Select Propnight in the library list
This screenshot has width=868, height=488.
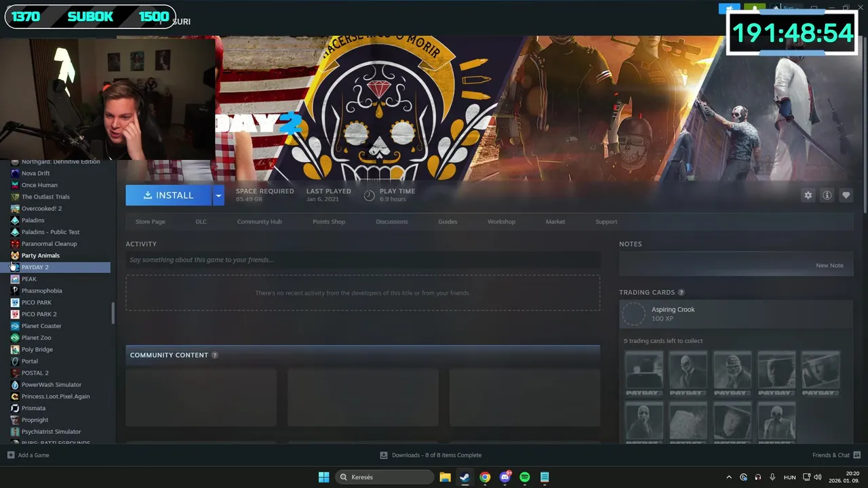pos(35,420)
